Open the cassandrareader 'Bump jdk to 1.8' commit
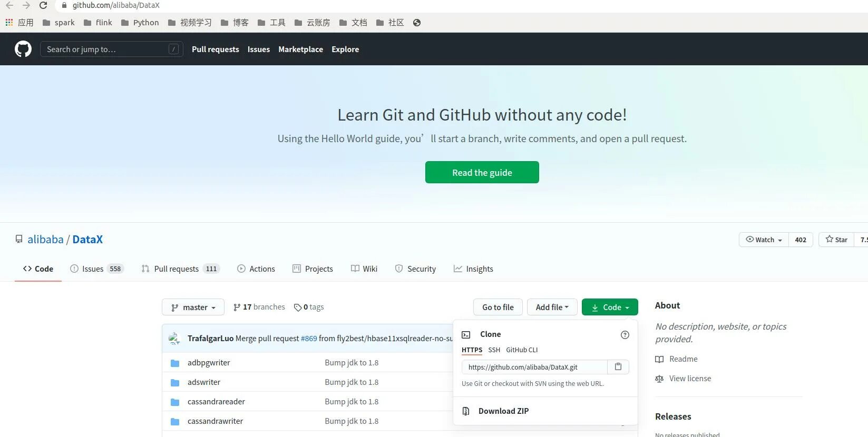 [x=352, y=402]
